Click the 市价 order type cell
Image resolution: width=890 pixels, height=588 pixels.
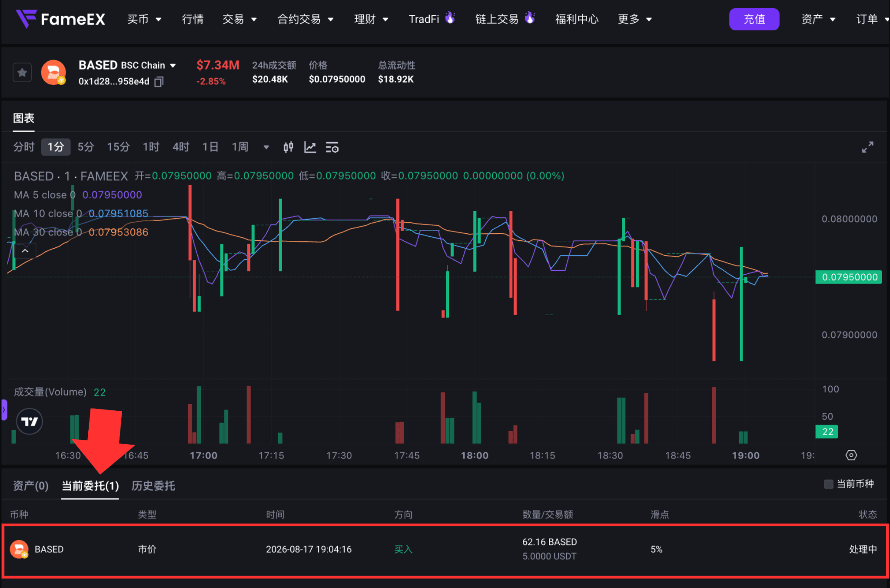[x=147, y=549]
